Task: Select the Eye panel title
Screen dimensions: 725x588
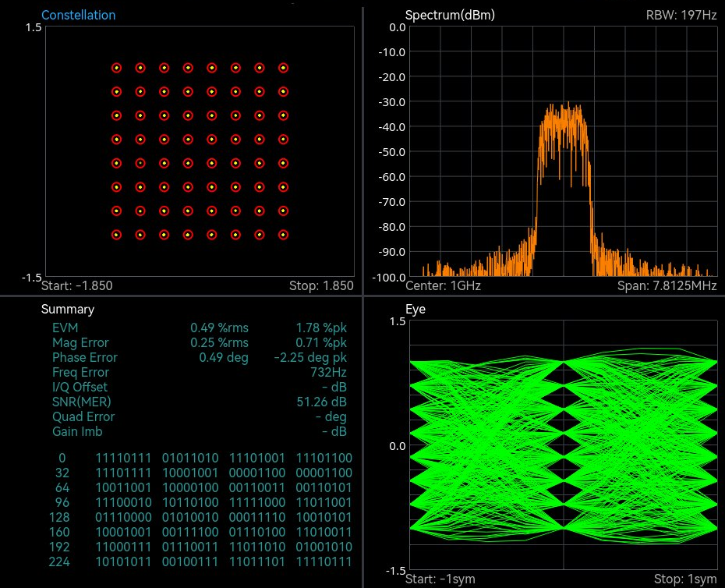Action: [x=416, y=309]
